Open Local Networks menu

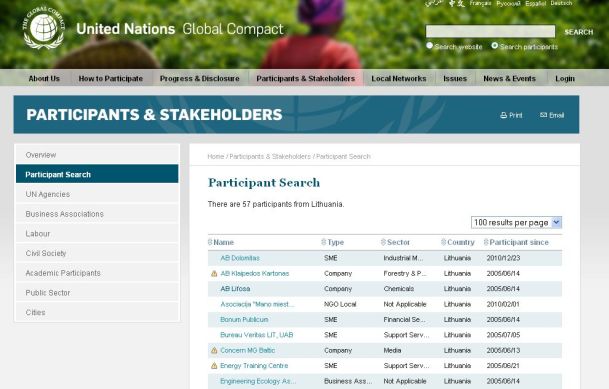coord(399,78)
